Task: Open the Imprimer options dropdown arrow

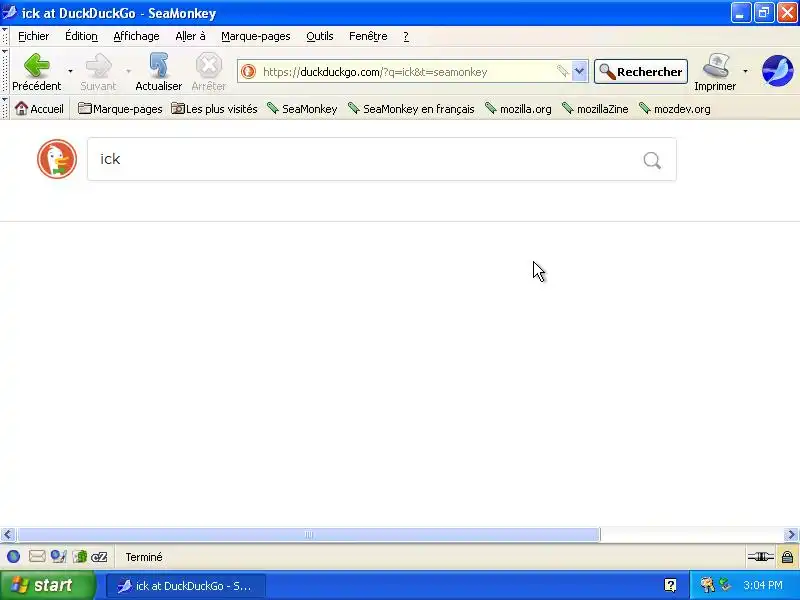Action: coord(745,71)
